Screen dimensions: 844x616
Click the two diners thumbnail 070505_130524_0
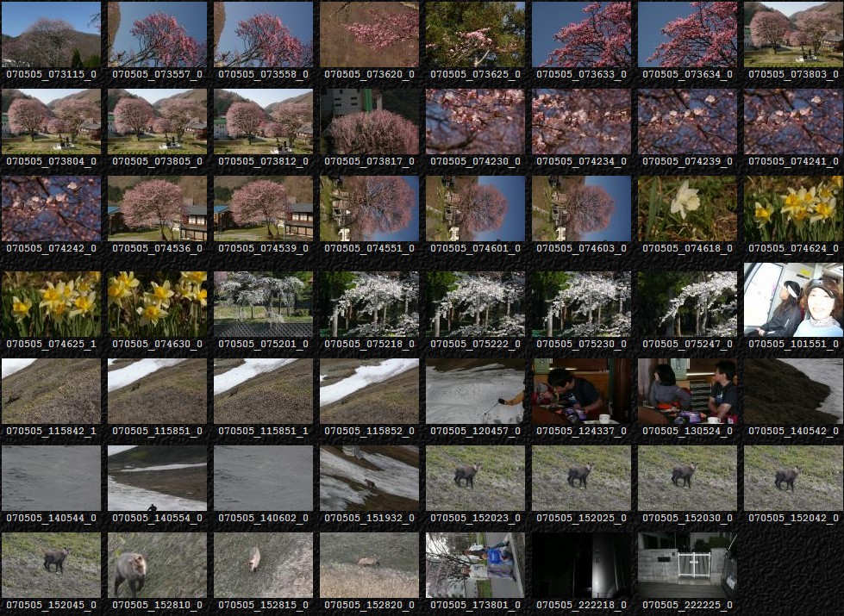(687, 391)
